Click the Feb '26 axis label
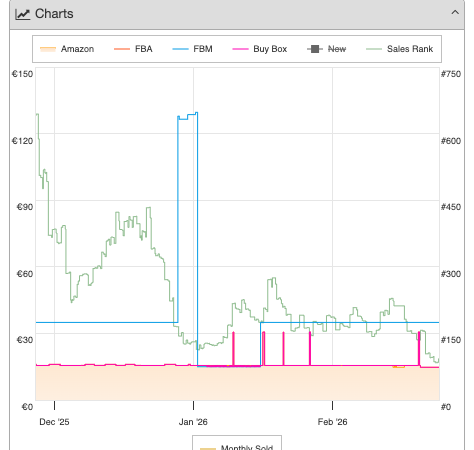This screenshot has height=450, width=474. pos(332,422)
